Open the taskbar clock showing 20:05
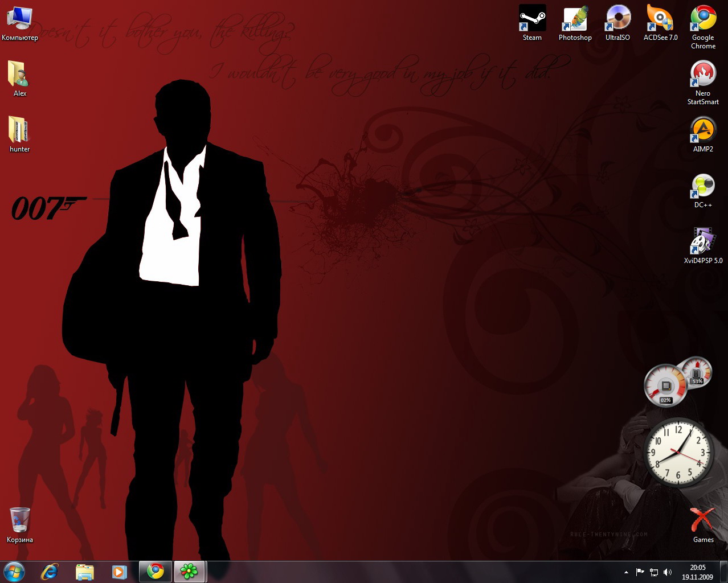Image resolution: width=728 pixels, height=583 pixels. coord(698,572)
